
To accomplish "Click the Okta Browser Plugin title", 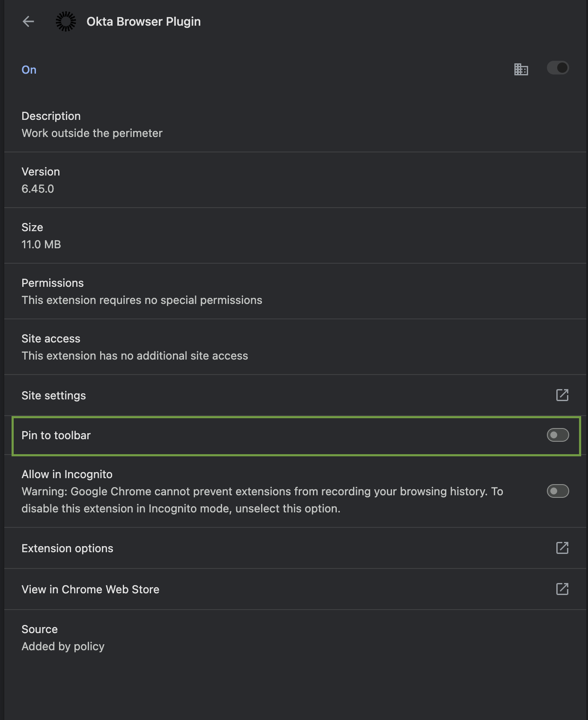I will coord(143,21).
